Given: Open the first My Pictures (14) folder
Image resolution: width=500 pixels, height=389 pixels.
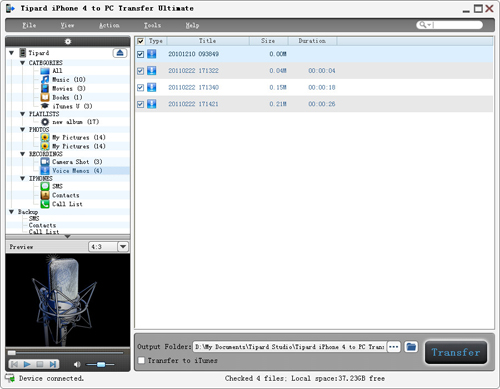Looking at the screenshot, I should point(79,137).
